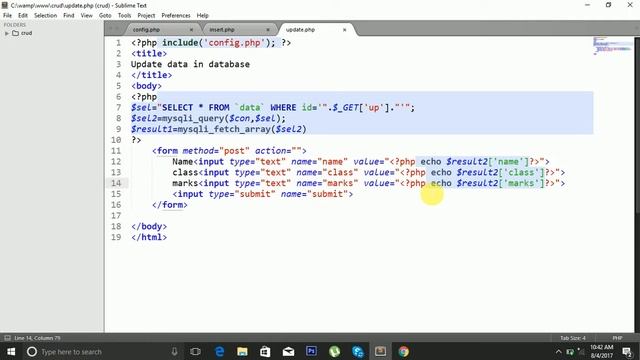The image size is (640, 360).
Task: Expand the crud folder arrow
Action: 7,33
